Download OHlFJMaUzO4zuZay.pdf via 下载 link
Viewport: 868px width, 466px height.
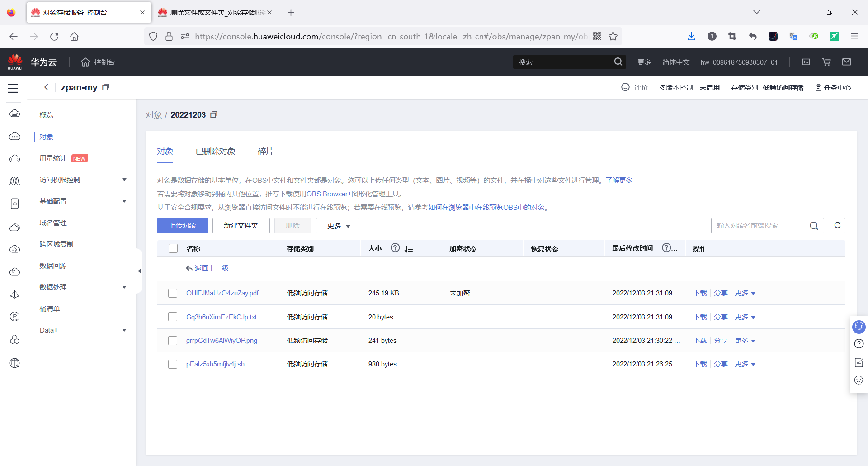click(x=700, y=293)
